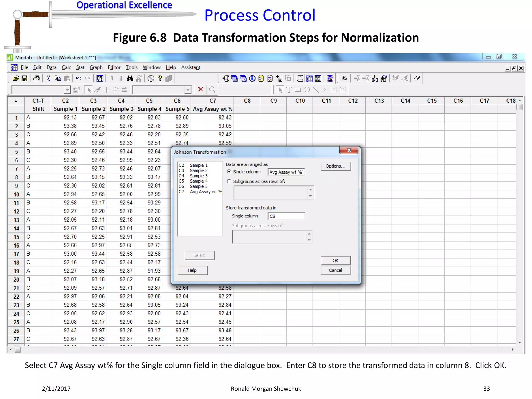
Task: Click the Undo arrow icon
Action: click(x=79, y=78)
